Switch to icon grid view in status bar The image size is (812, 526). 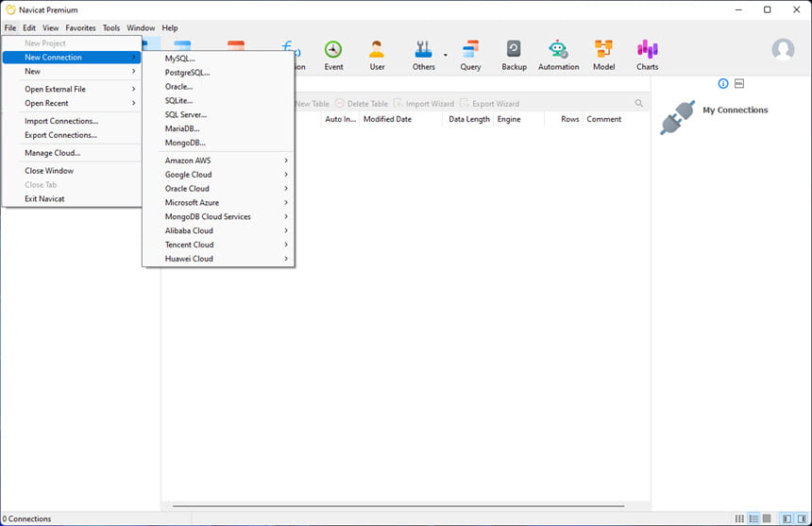click(x=739, y=518)
